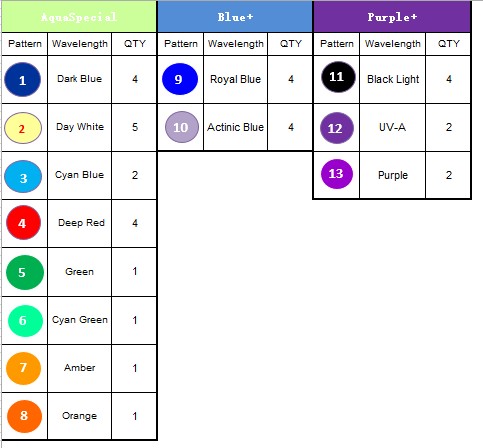483x448 pixels.
Task: Click the Black Light circle 11
Action: tap(338, 77)
